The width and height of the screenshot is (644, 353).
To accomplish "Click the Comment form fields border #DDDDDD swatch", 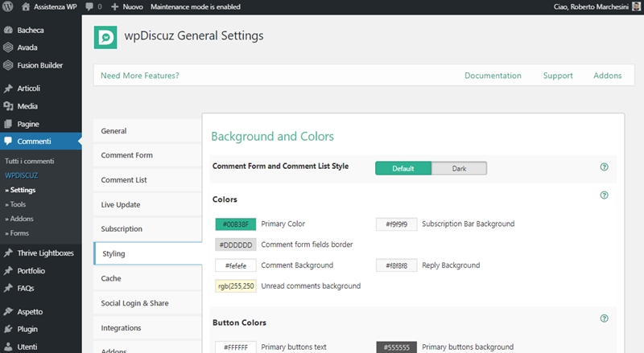I will (x=236, y=244).
